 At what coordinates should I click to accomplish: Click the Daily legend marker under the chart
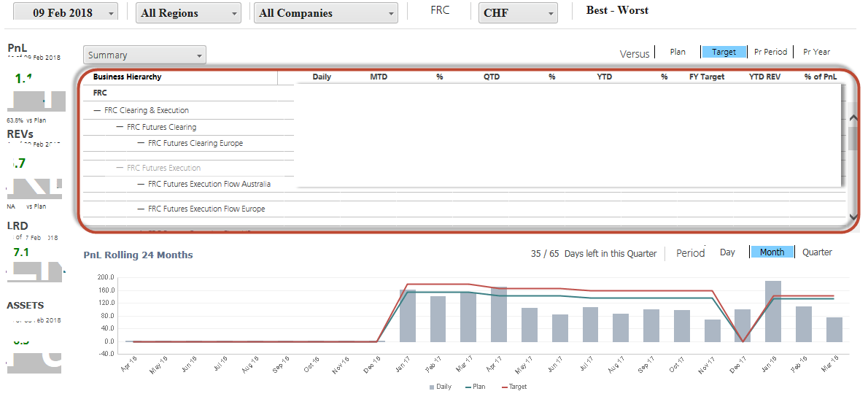432,387
